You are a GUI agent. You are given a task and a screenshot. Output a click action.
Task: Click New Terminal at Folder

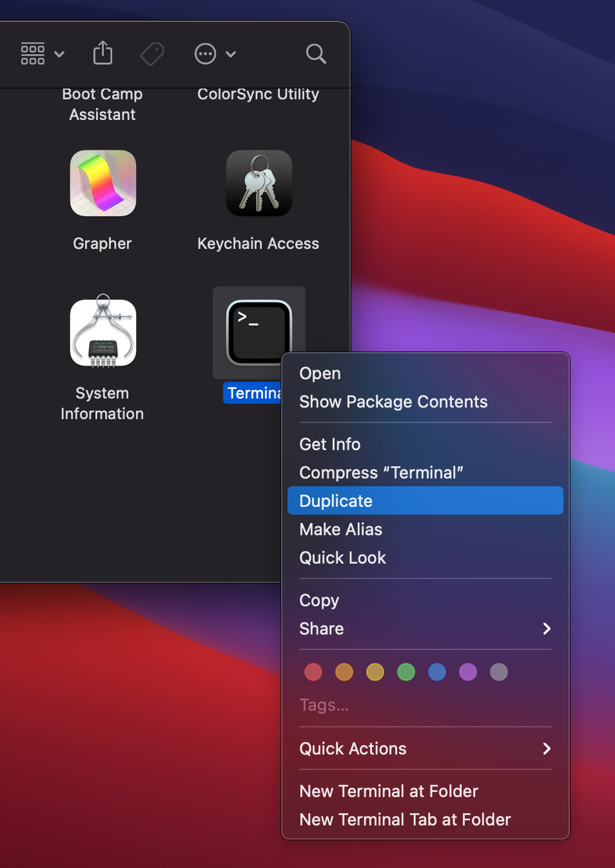click(388, 791)
